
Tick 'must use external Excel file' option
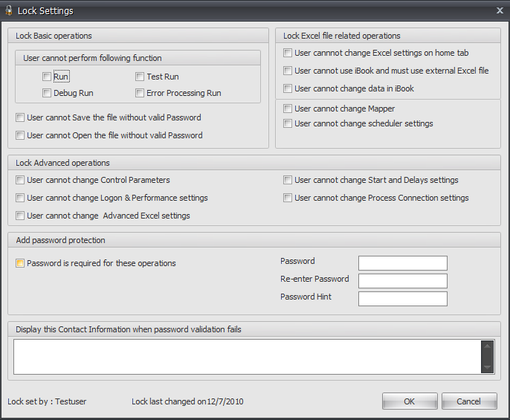pyautogui.click(x=288, y=71)
